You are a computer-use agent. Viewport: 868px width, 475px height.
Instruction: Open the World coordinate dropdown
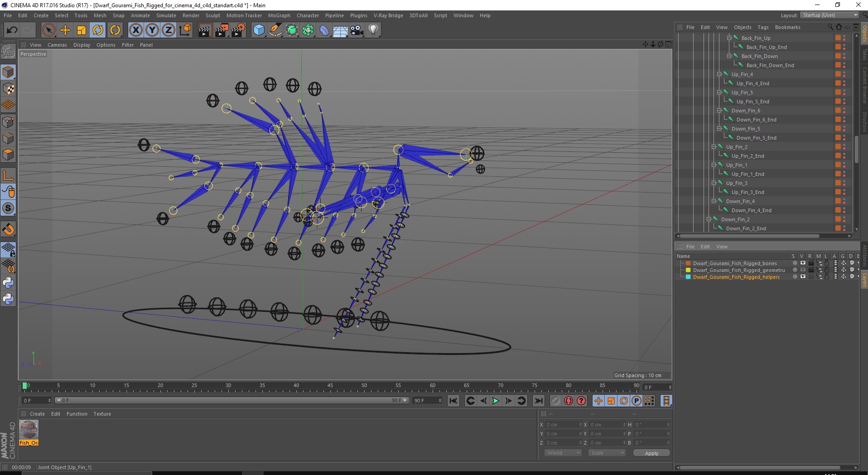tap(563, 453)
